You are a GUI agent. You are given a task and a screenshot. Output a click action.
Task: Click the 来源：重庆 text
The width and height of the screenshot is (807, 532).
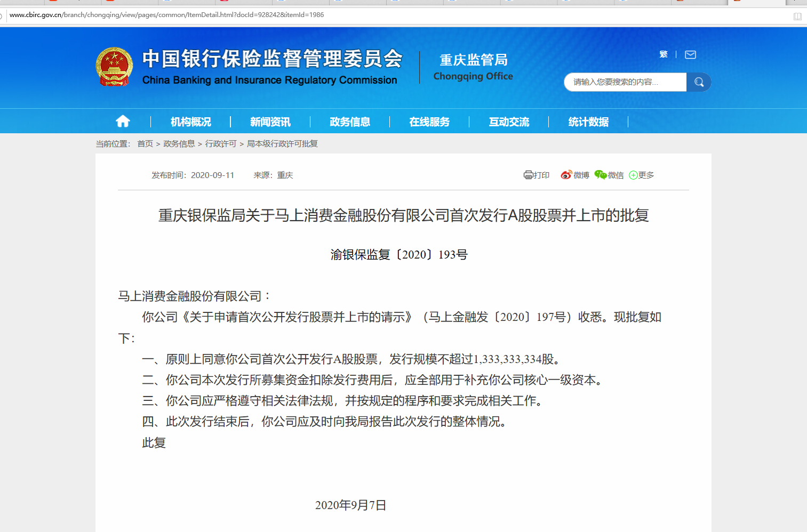[273, 175]
